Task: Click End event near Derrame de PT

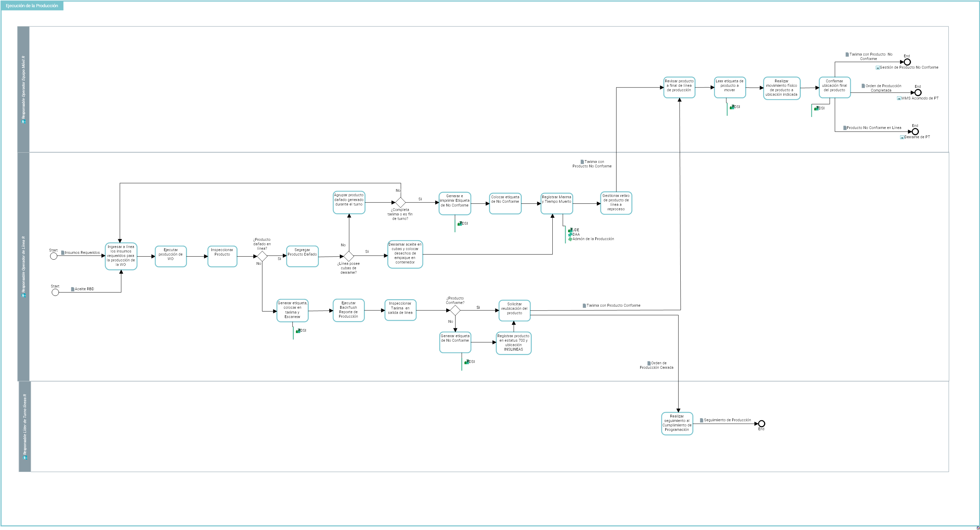Action: [x=915, y=131]
